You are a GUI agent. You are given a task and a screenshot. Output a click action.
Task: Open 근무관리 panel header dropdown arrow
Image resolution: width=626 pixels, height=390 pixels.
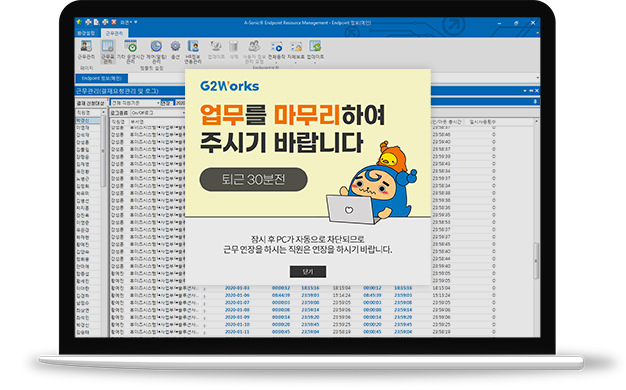point(525,91)
